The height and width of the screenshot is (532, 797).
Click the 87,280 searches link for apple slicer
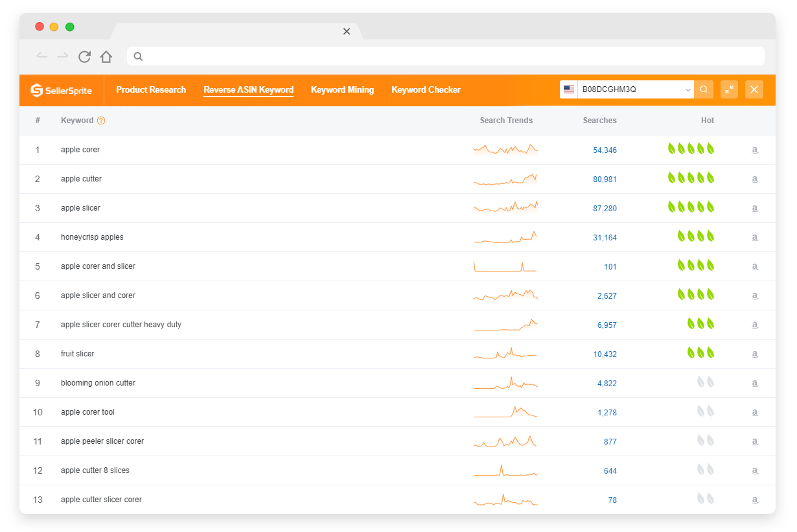pos(605,208)
